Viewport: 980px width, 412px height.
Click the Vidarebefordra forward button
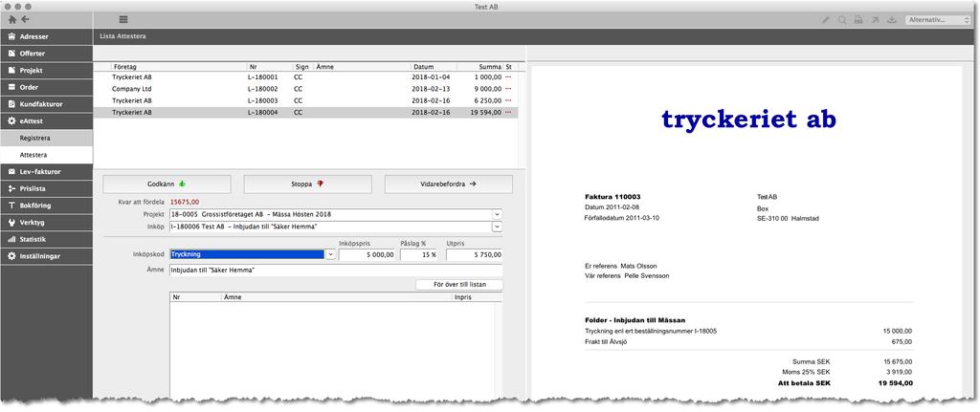(x=449, y=184)
